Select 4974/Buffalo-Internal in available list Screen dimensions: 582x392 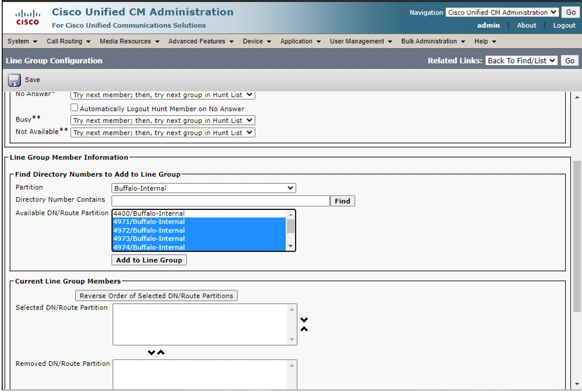click(199, 247)
